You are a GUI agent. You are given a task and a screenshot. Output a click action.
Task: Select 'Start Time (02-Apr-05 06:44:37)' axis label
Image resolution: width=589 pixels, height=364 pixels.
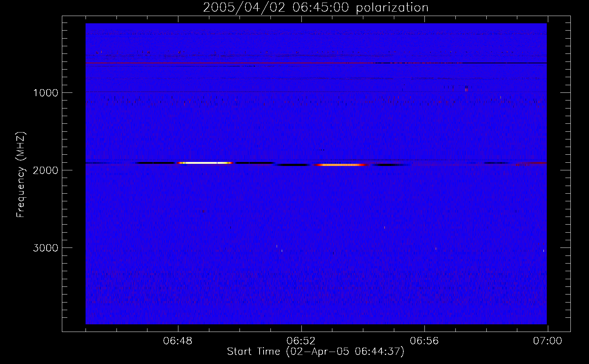(x=316, y=352)
